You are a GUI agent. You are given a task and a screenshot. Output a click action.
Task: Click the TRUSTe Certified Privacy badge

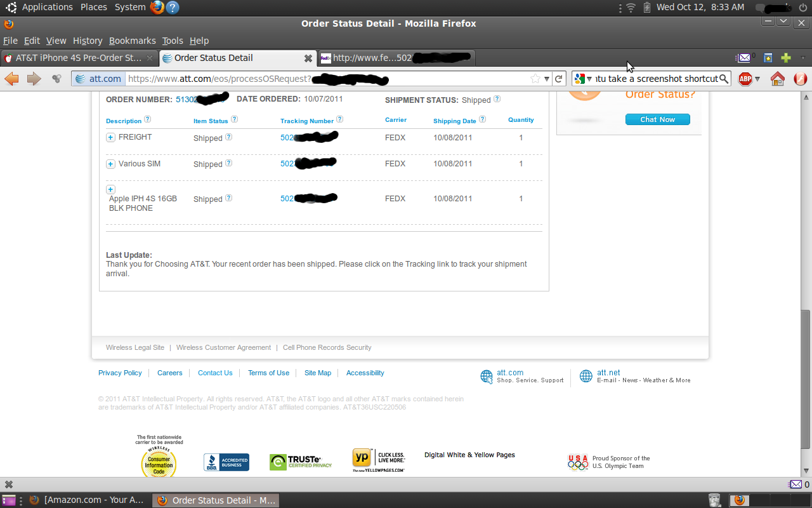click(x=301, y=462)
